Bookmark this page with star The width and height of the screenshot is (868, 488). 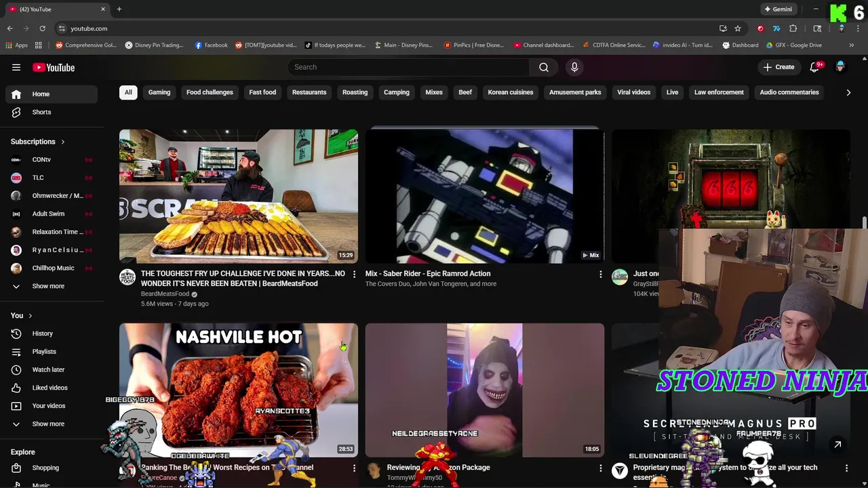(x=738, y=28)
